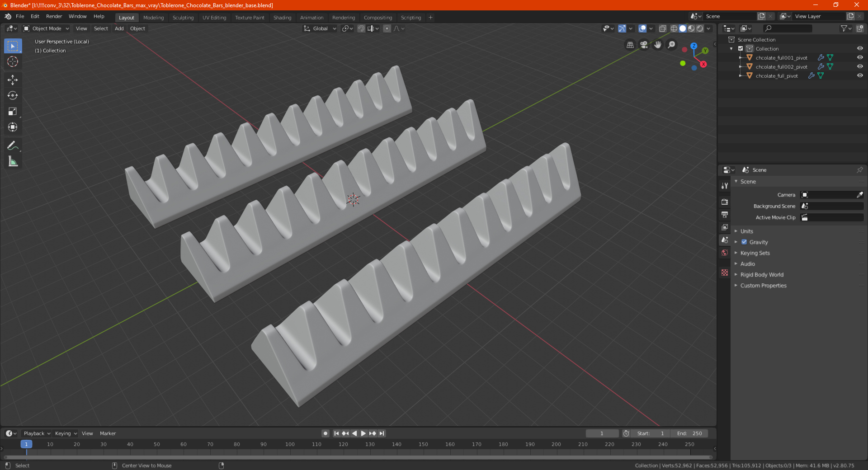Open the World properties tab

[x=725, y=253]
